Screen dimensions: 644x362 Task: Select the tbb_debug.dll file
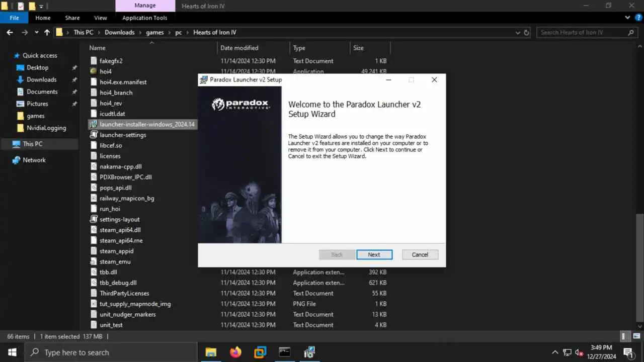[x=118, y=283]
